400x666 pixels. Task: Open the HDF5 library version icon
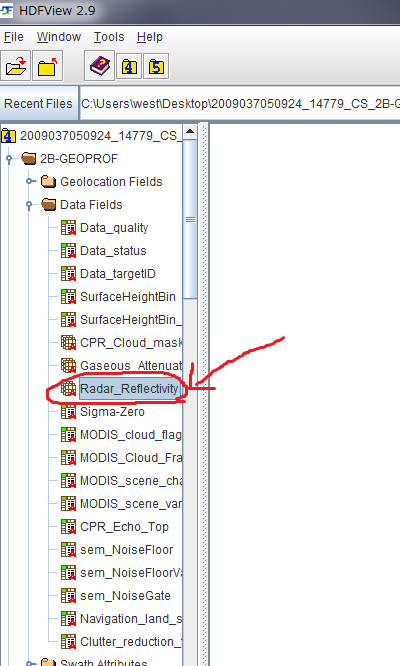[x=156, y=67]
